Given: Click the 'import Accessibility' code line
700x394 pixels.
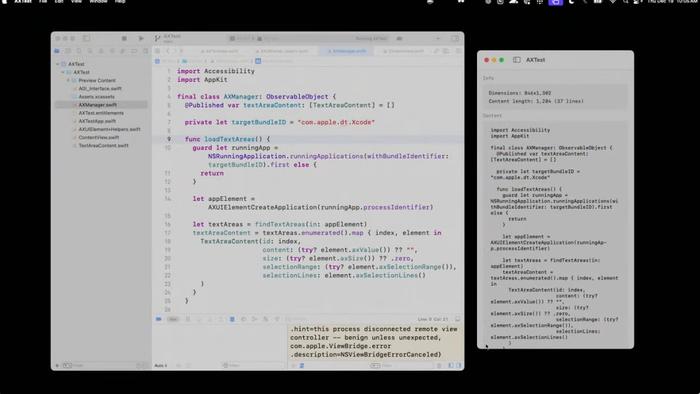Looking at the screenshot, I should point(216,71).
